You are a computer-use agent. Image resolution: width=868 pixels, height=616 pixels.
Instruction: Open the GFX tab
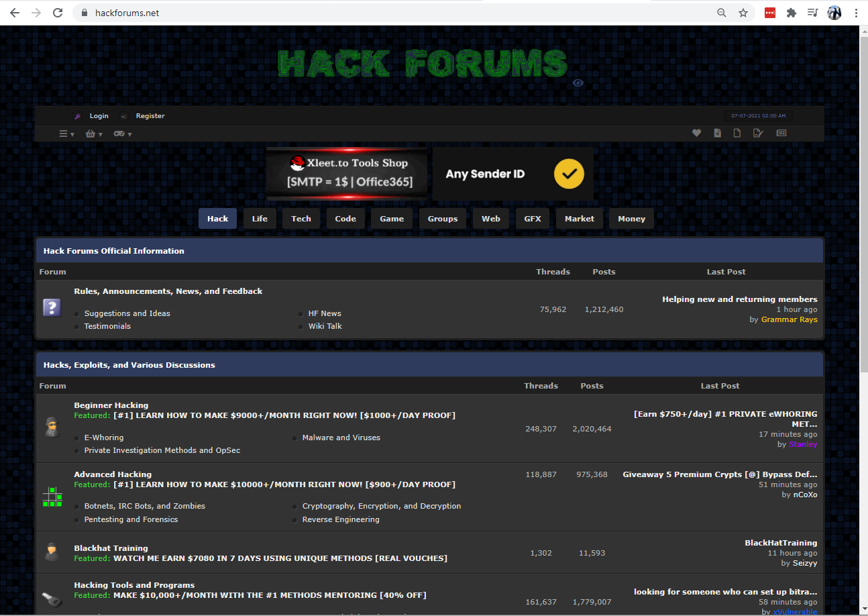click(x=533, y=219)
